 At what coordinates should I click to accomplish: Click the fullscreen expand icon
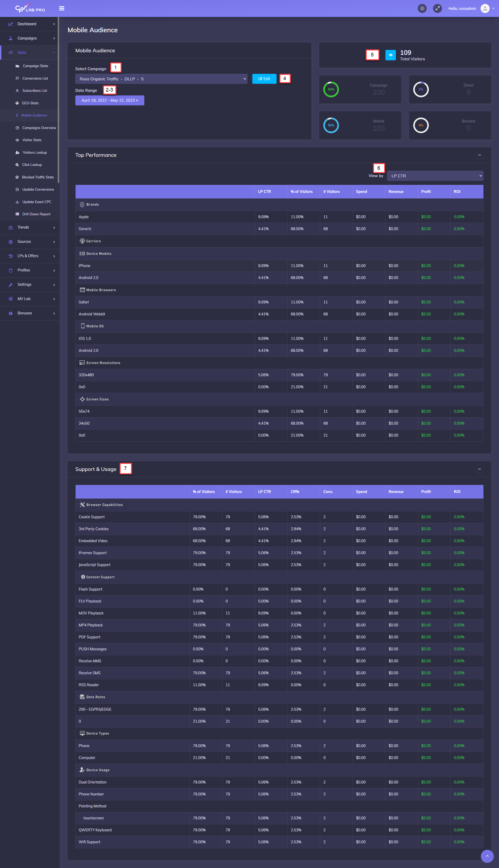coord(437,9)
